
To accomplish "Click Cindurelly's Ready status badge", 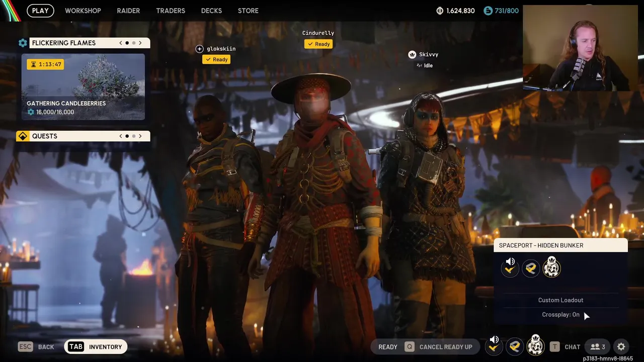I will click(x=318, y=44).
